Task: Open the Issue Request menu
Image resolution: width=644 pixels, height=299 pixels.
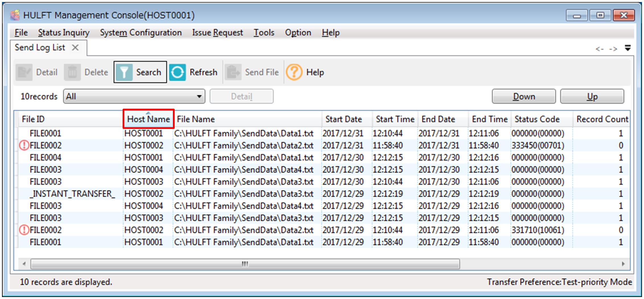Action: point(217,33)
